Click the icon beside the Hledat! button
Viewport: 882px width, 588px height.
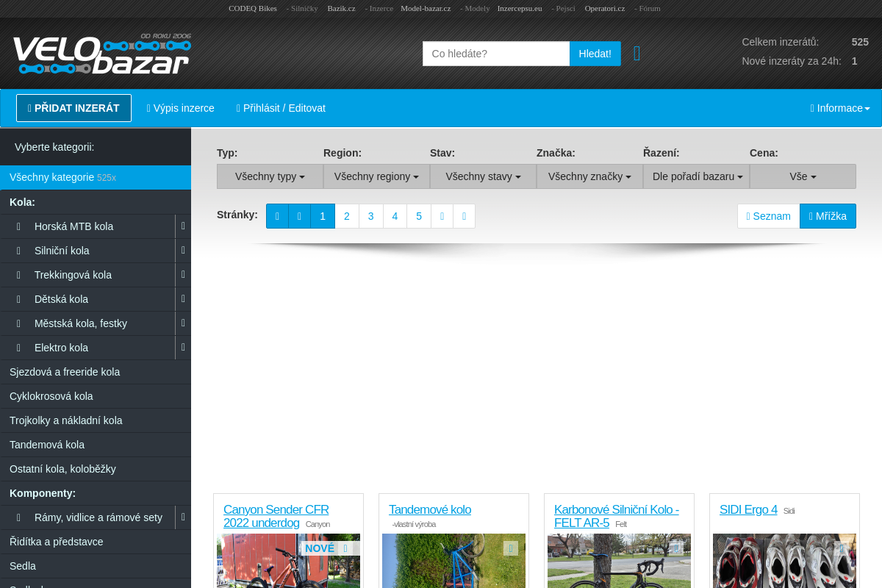click(637, 54)
